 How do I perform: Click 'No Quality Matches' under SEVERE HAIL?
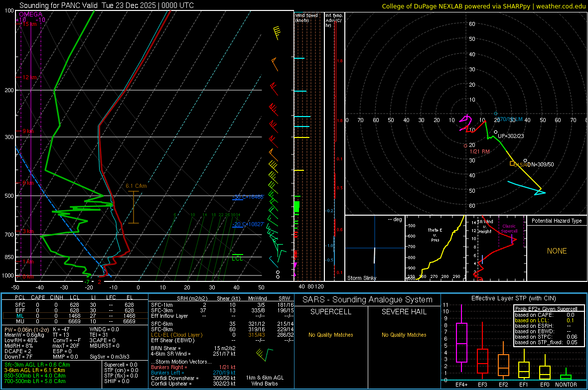click(404, 335)
